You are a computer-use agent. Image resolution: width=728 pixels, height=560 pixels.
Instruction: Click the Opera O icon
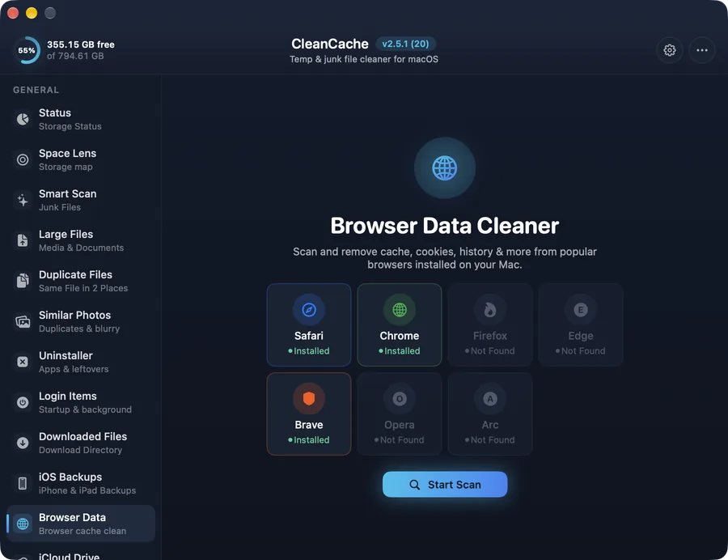400,398
